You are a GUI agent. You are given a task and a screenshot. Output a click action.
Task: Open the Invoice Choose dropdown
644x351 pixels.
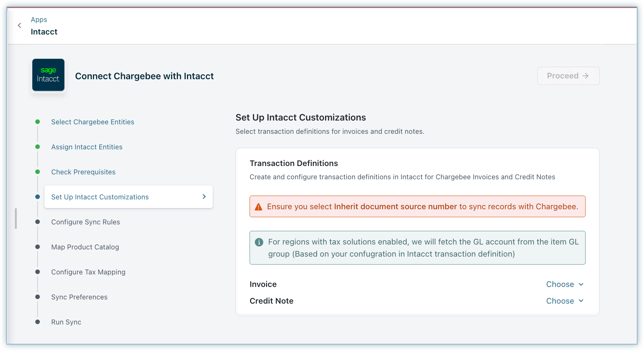(x=564, y=284)
